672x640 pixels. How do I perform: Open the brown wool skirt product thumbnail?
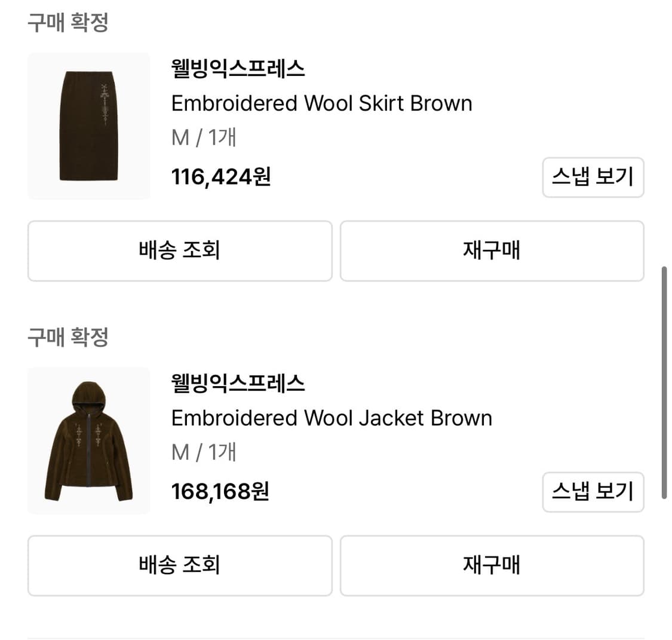(89, 126)
